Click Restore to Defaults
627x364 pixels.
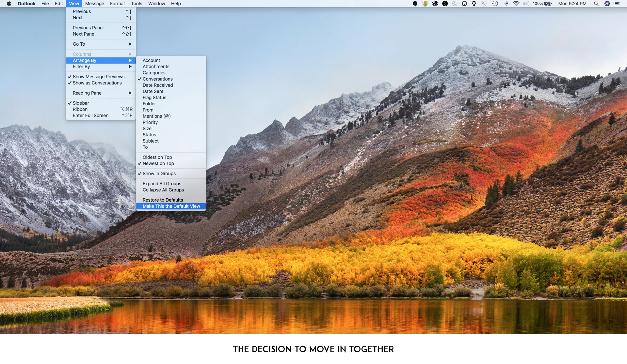163,200
